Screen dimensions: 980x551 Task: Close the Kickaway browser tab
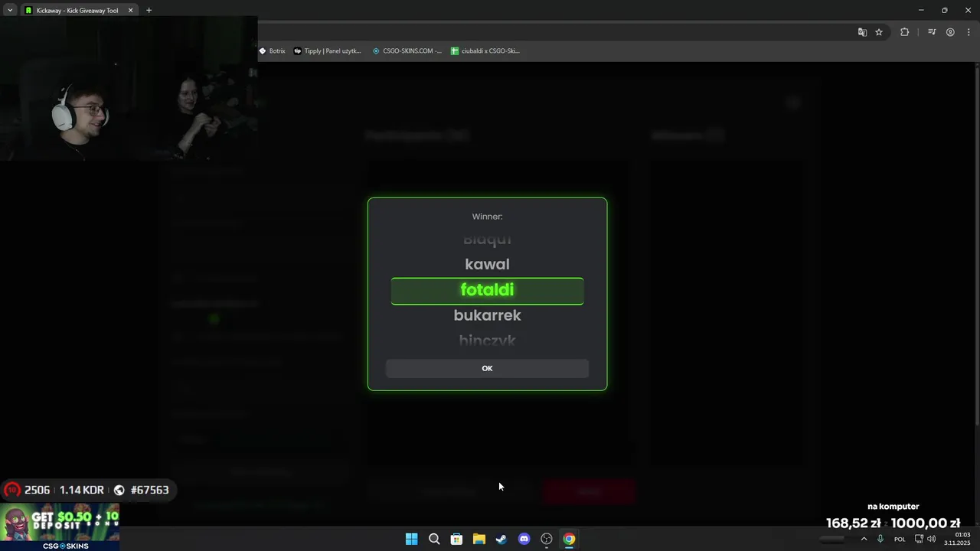(x=130, y=11)
